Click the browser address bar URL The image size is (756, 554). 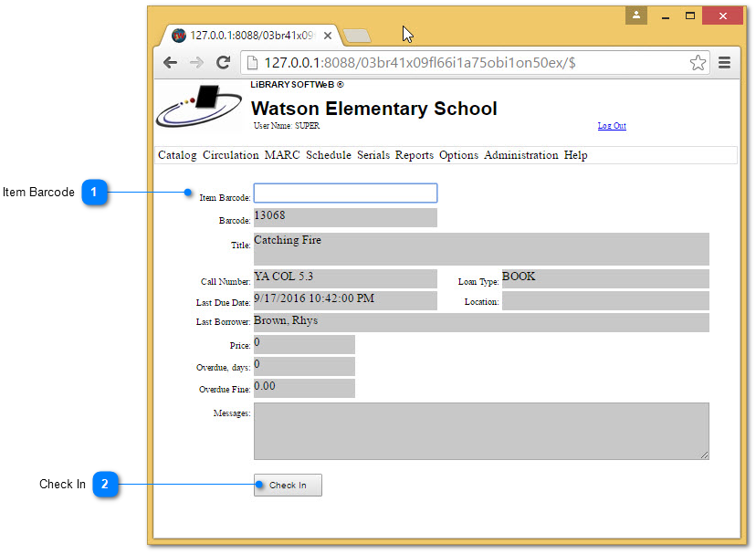[420, 63]
